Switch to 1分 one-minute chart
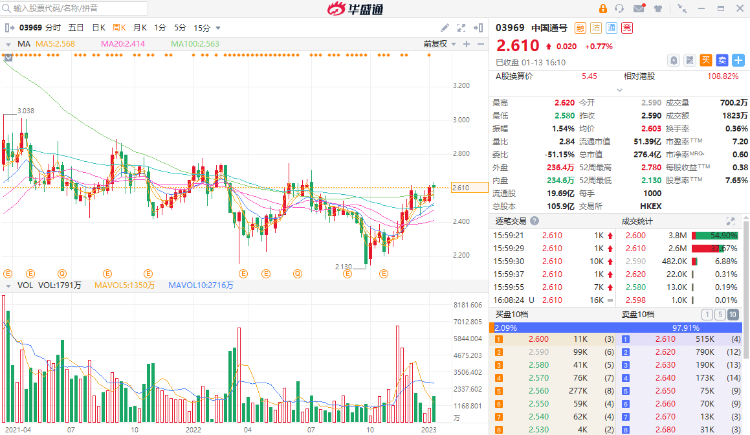The image size is (750, 435). pos(160,28)
